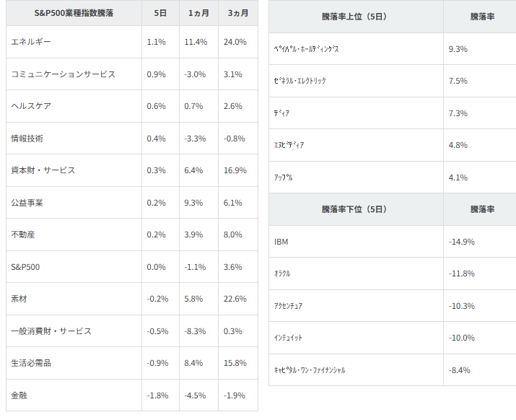Select the IBM stock row
This screenshot has height=420, width=516.
pos(281,242)
